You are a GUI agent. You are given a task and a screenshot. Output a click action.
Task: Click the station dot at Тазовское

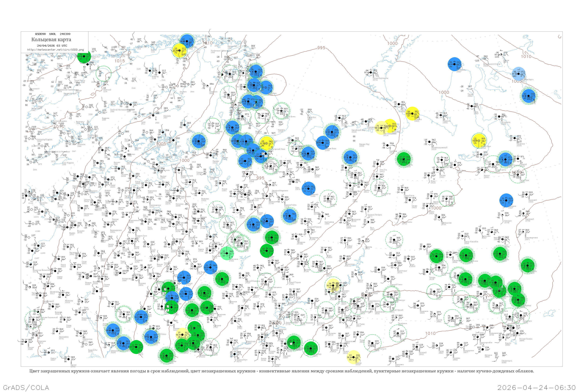(x=514, y=138)
